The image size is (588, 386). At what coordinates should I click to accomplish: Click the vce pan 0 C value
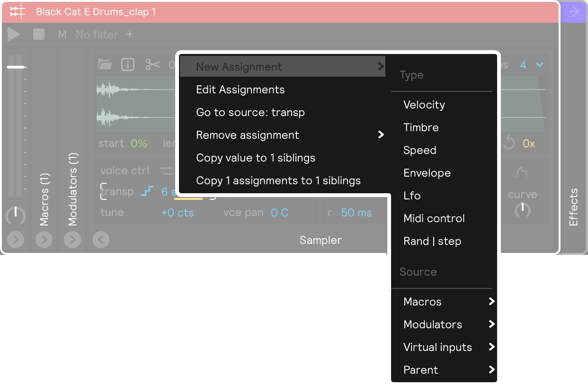[280, 213]
